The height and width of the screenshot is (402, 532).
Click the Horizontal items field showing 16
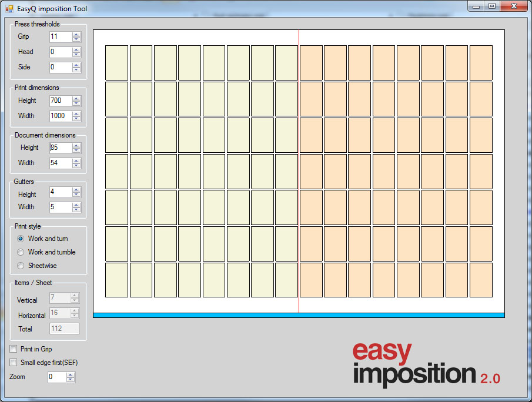pos(60,313)
